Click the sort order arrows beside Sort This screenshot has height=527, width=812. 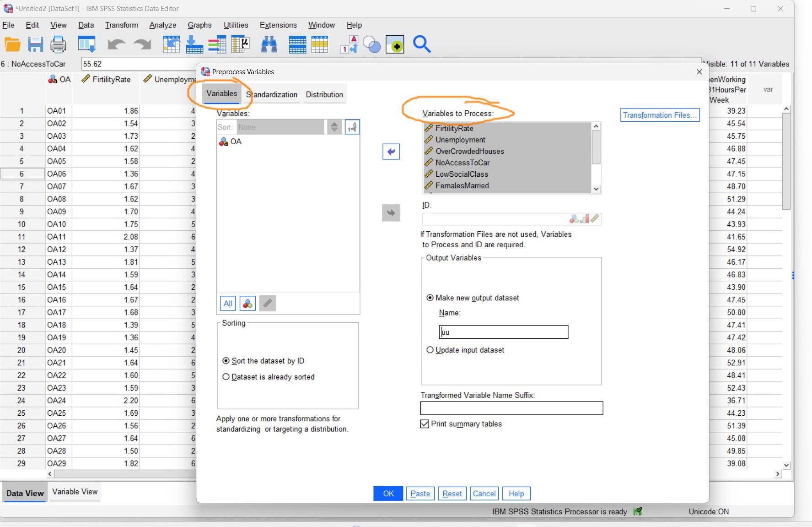point(334,127)
